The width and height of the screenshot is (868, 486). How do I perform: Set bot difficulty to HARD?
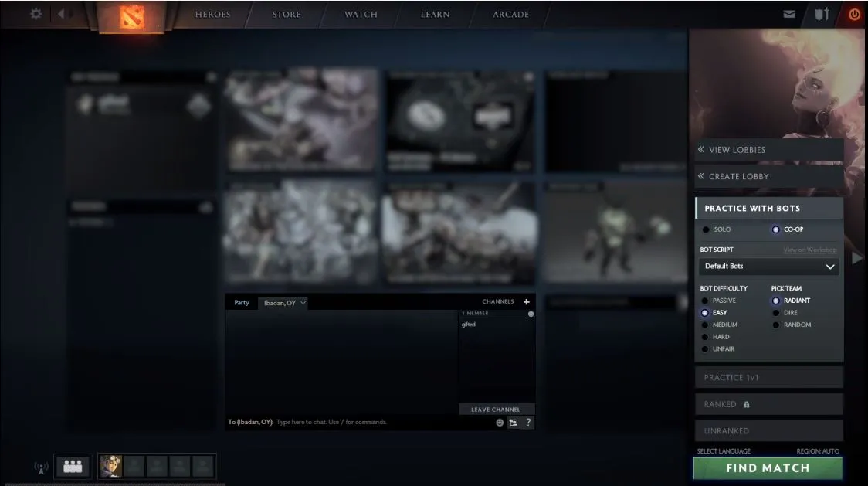click(716, 338)
